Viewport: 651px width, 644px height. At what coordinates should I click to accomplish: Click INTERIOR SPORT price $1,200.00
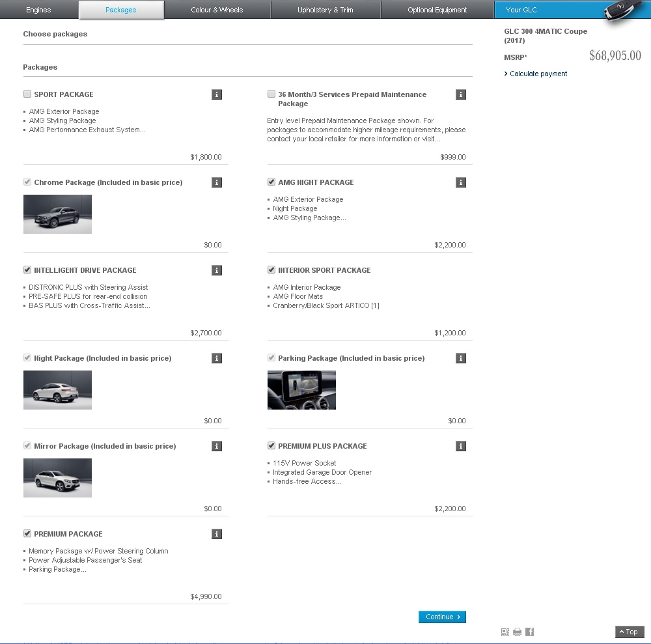(450, 333)
